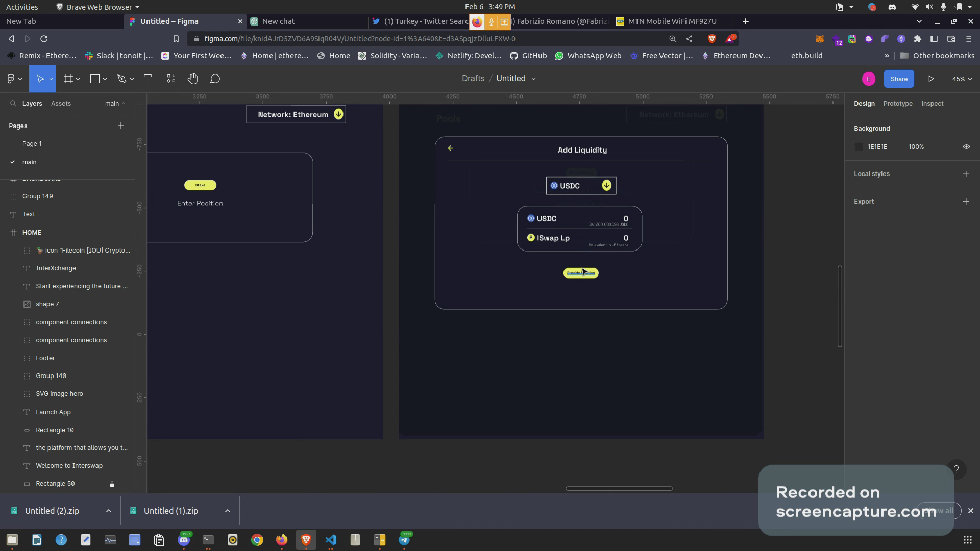Click the bookmark page icon
This screenshot has height=551, width=980.
(x=176, y=39)
